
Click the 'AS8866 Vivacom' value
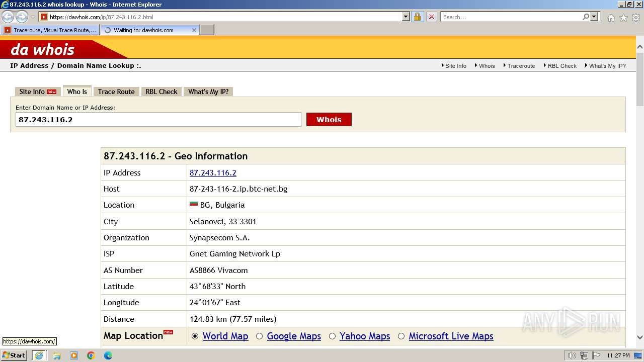point(218,270)
